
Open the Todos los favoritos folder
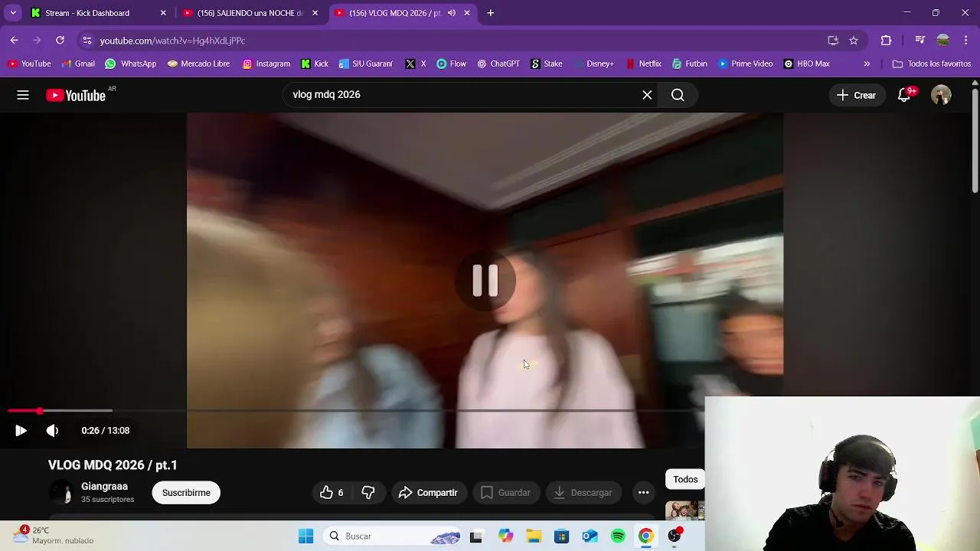pyautogui.click(x=932, y=64)
